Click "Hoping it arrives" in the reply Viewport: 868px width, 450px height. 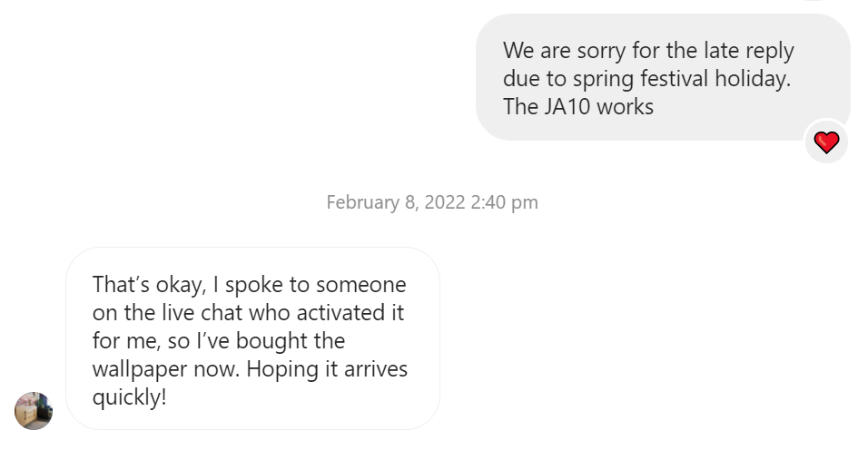pos(327,370)
